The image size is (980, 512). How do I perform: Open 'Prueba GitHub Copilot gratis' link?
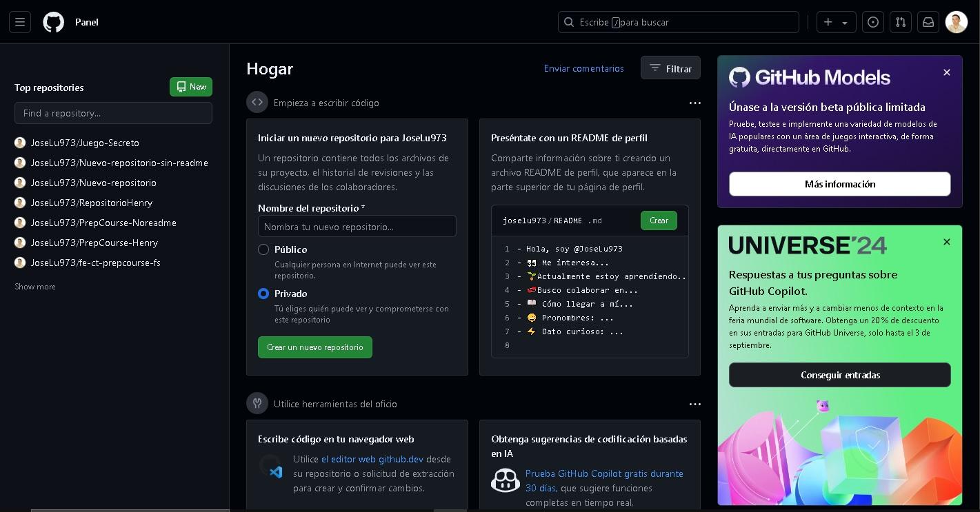tap(604, 480)
